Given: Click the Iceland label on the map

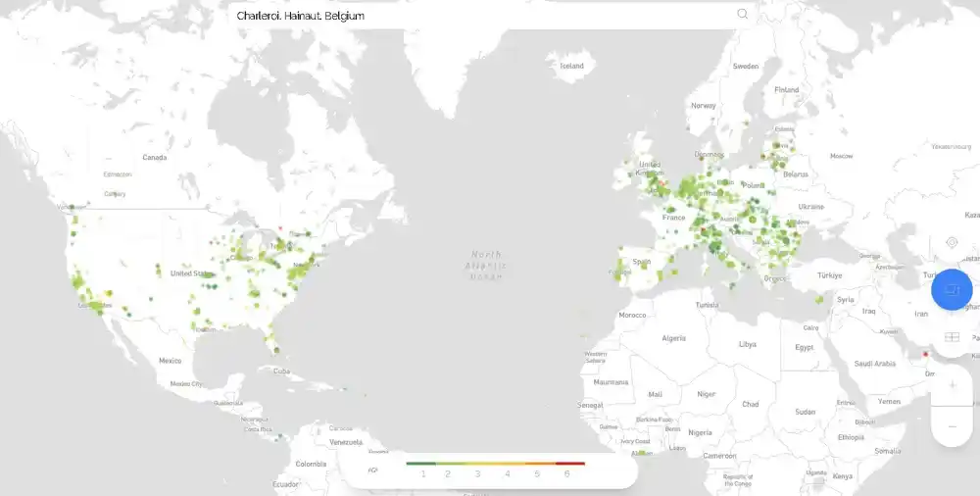Looking at the screenshot, I should [571, 67].
